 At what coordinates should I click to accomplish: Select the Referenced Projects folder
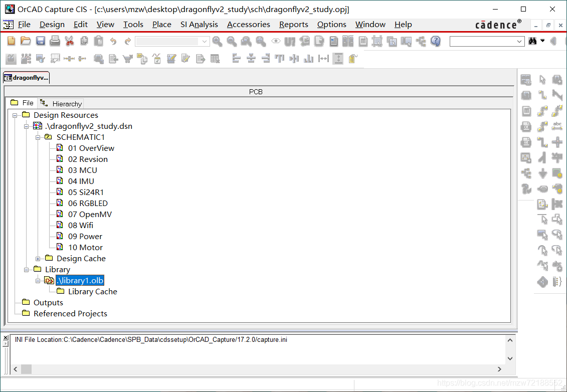[70, 314]
